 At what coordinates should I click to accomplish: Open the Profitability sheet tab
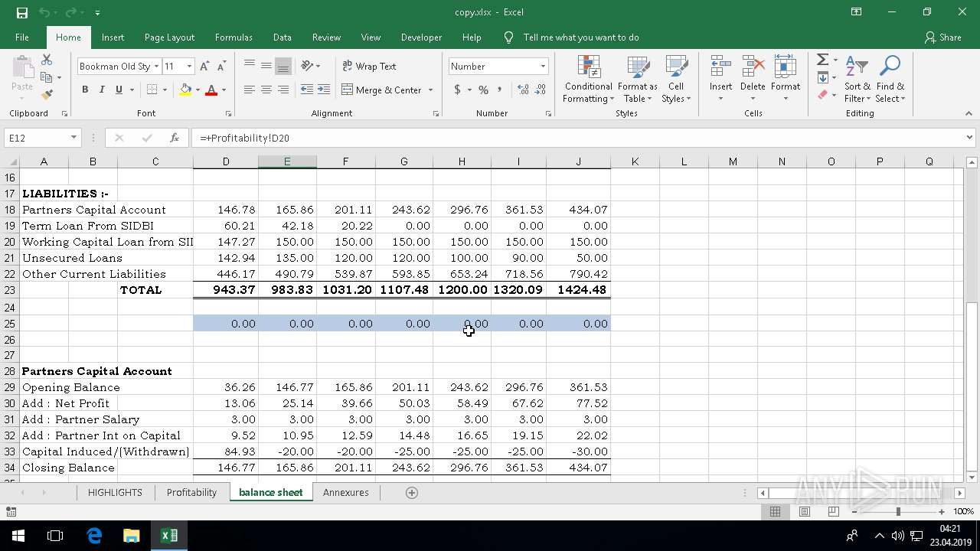191,493
